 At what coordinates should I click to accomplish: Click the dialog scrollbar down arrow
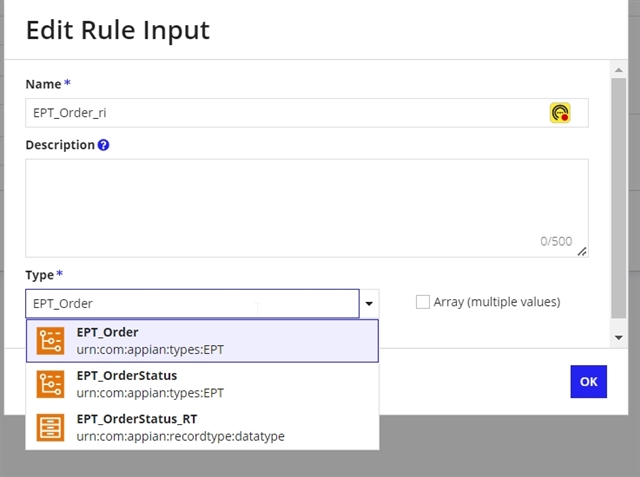619,337
